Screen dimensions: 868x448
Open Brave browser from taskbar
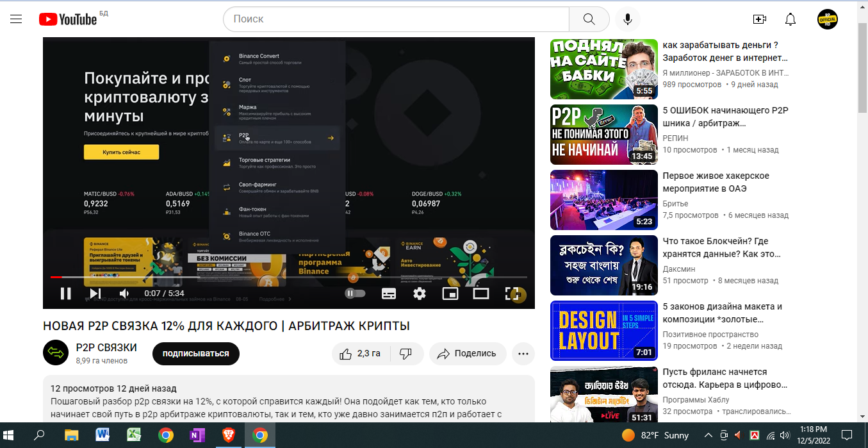tap(228, 435)
